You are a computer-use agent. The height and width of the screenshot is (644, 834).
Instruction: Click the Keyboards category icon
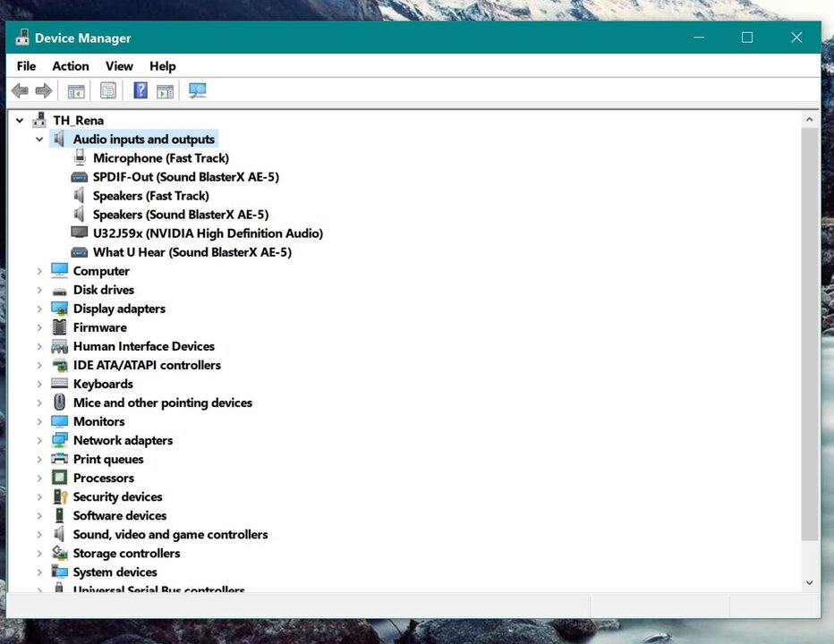(x=60, y=383)
